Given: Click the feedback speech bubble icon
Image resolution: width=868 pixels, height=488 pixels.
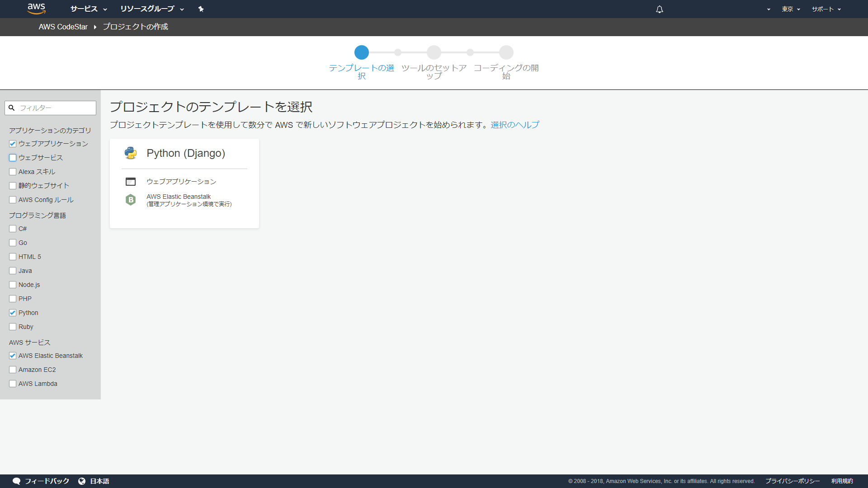Looking at the screenshot, I should coord(17,481).
